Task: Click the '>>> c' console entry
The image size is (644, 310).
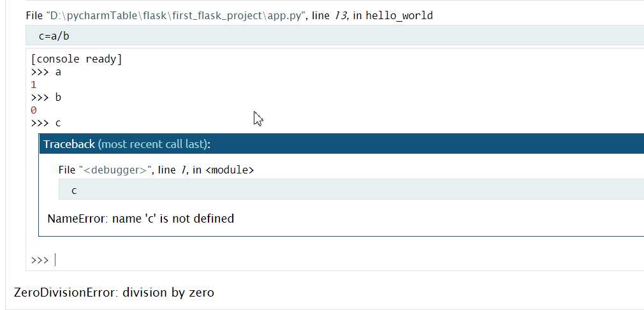Action: pyautogui.click(x=45, y=123)
